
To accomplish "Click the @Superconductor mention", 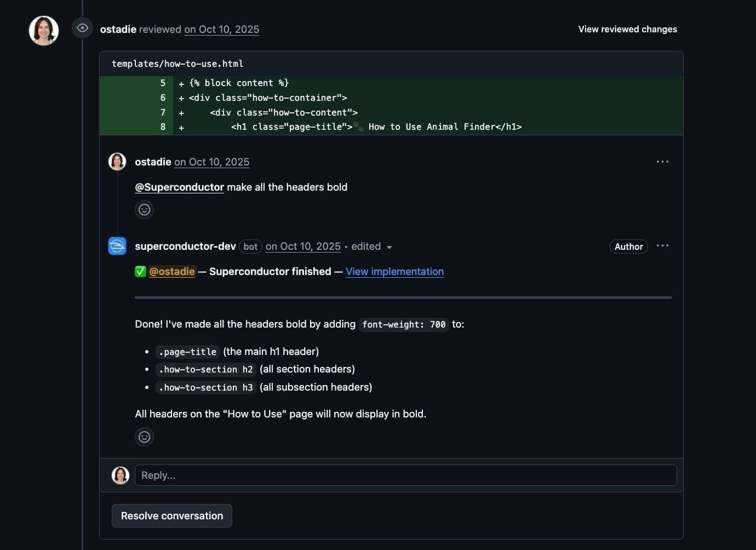I will click(x=179, y=187).
